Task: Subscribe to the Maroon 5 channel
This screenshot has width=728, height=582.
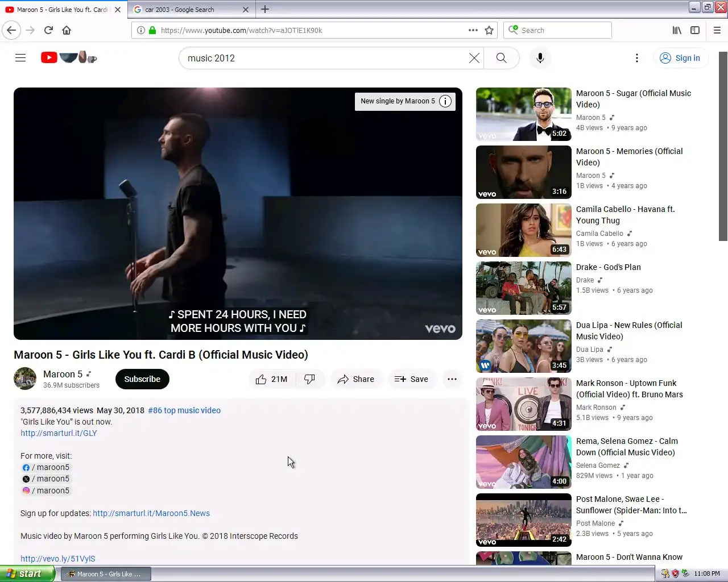Action: 142,379
